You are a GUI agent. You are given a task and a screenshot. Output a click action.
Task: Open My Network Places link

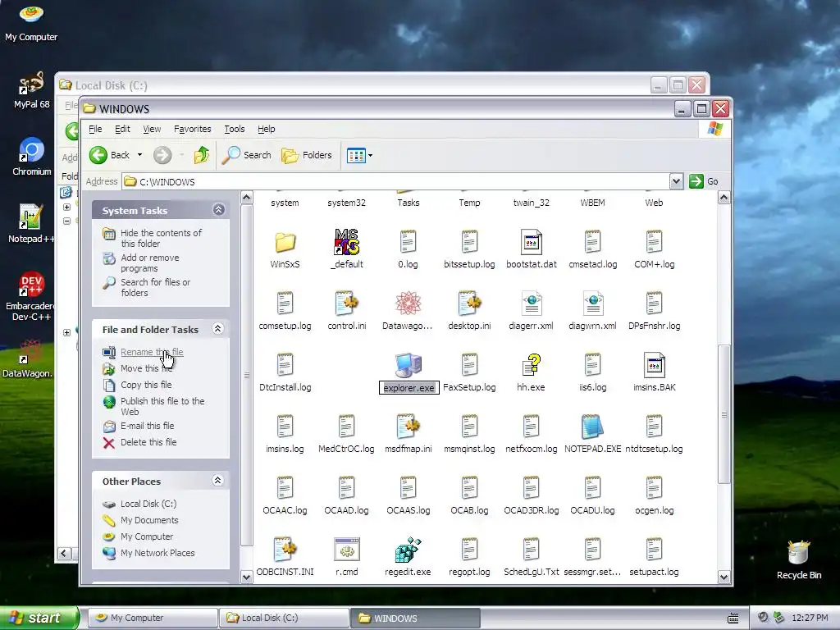(157, 553)
